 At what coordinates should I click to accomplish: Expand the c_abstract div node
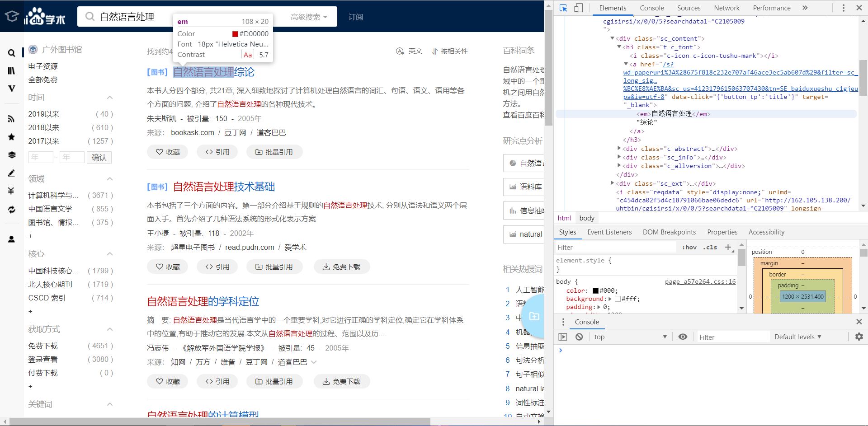pyautogui.click(x=619, y=149)
